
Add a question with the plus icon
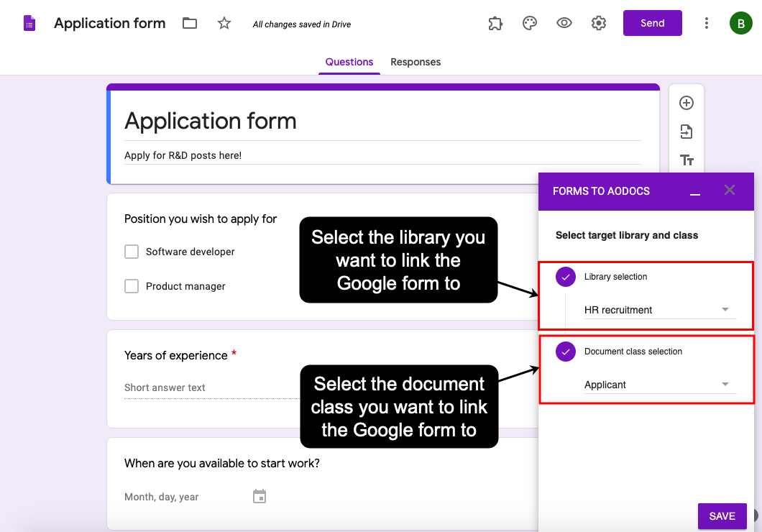(687, 103)
